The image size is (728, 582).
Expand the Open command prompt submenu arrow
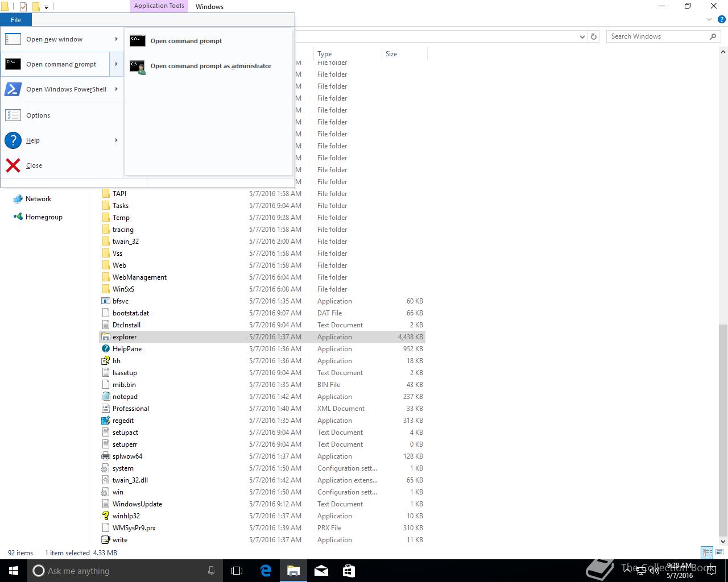click(x=116, y=64)
